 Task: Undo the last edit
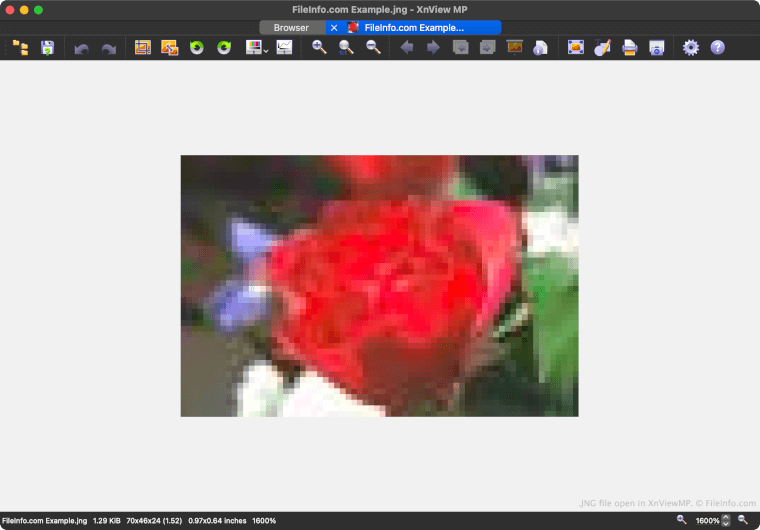tap(81, 48)
